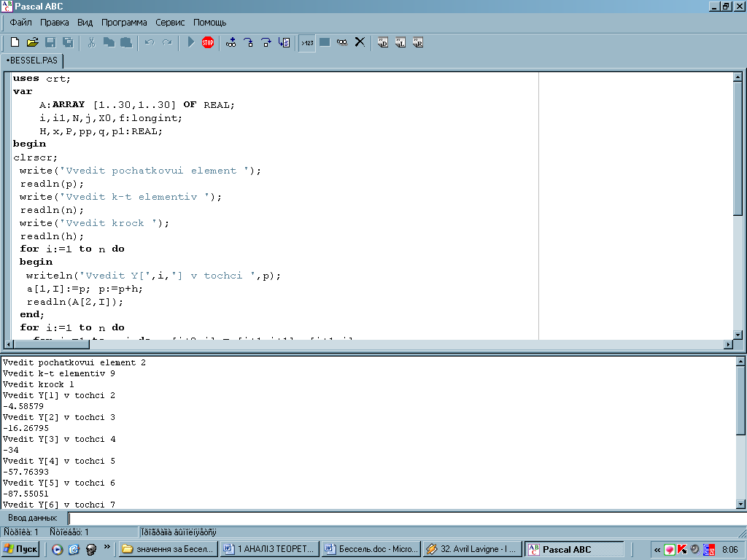Screen dimensions: 747x560
Task: Open a file using the folder icon
Action: tap(32, 42)
